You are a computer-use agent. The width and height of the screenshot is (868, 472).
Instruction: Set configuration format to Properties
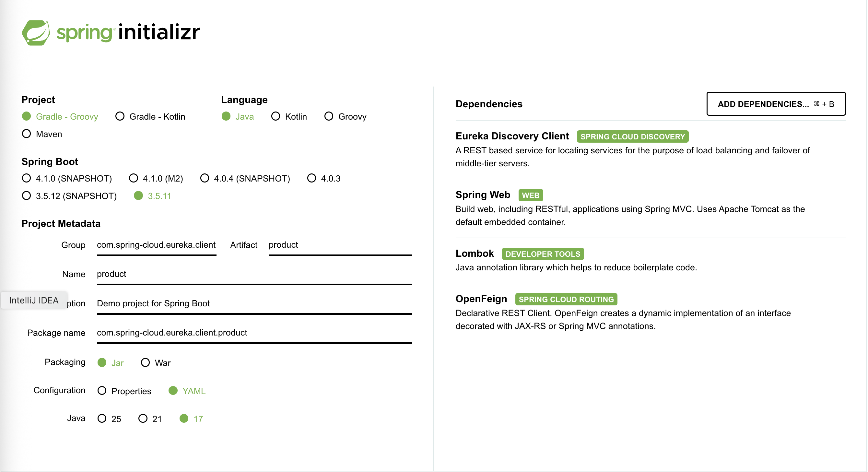(124, 391)
